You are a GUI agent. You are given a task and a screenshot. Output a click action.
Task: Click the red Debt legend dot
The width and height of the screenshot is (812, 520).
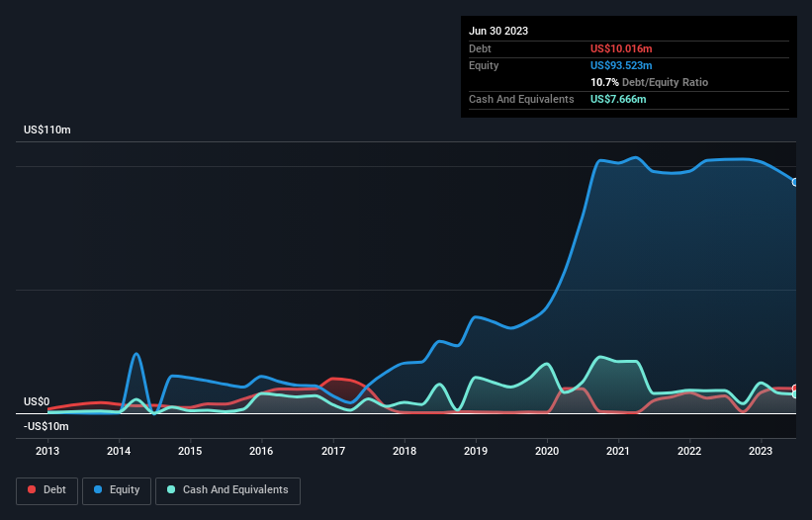click(x=32, y=489)
